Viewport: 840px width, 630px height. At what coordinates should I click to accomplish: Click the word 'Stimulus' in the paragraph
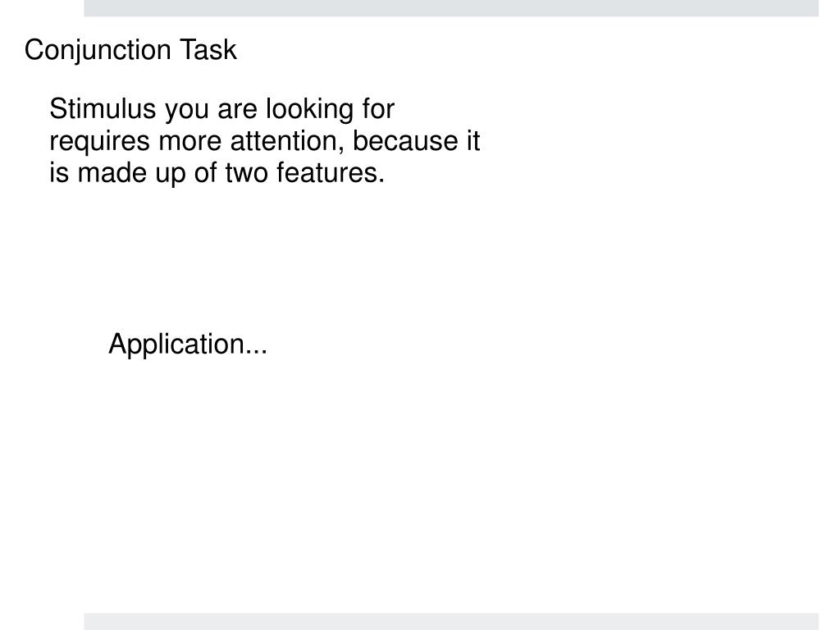tap(103, 109)
